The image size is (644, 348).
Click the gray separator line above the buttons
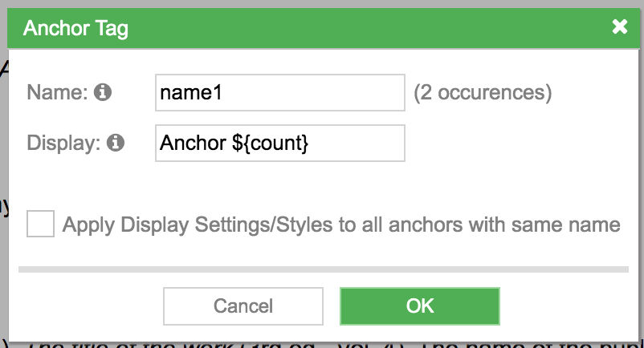point(324,269)
